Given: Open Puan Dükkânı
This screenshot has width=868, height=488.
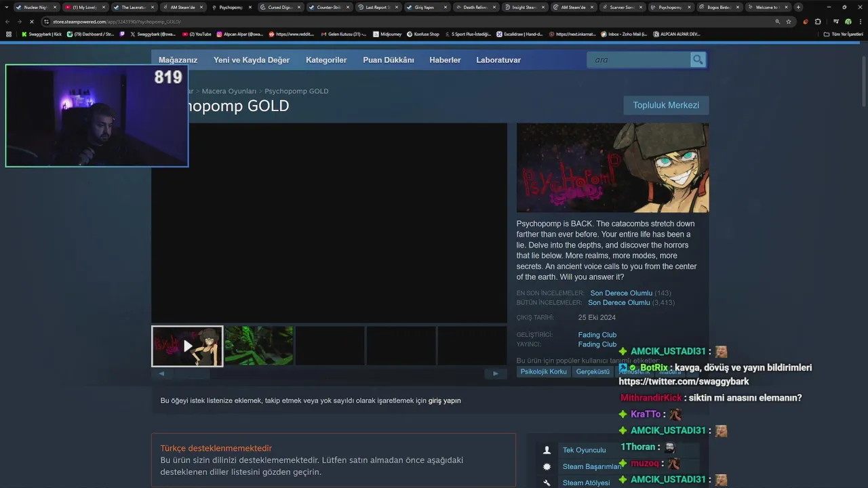Looking at the screenshot, I should pos(389,60).
